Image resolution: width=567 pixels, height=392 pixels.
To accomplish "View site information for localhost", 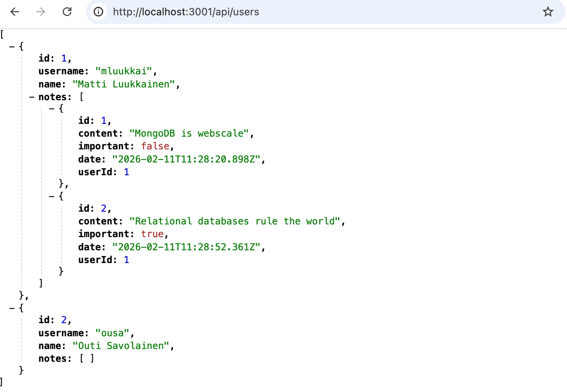I will (98, 12).
